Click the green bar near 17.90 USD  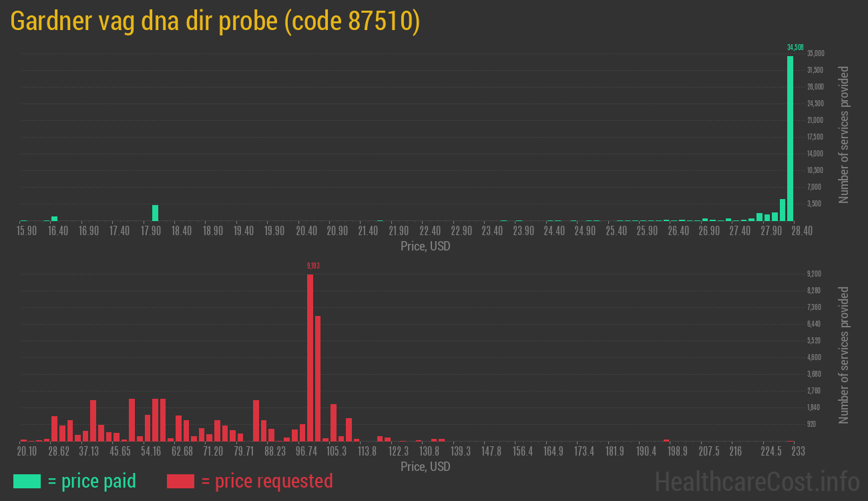[x=155, y=212]
